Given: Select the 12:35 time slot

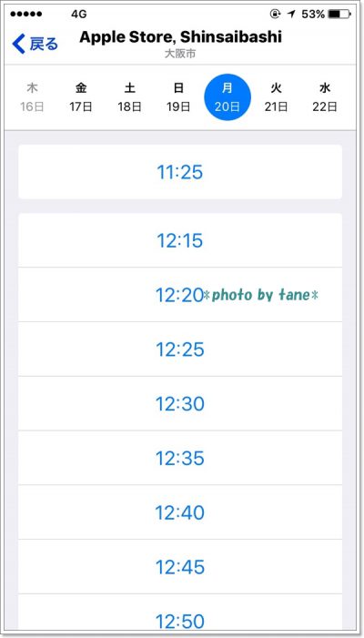Looking at the screenshot, I should 180,458.
